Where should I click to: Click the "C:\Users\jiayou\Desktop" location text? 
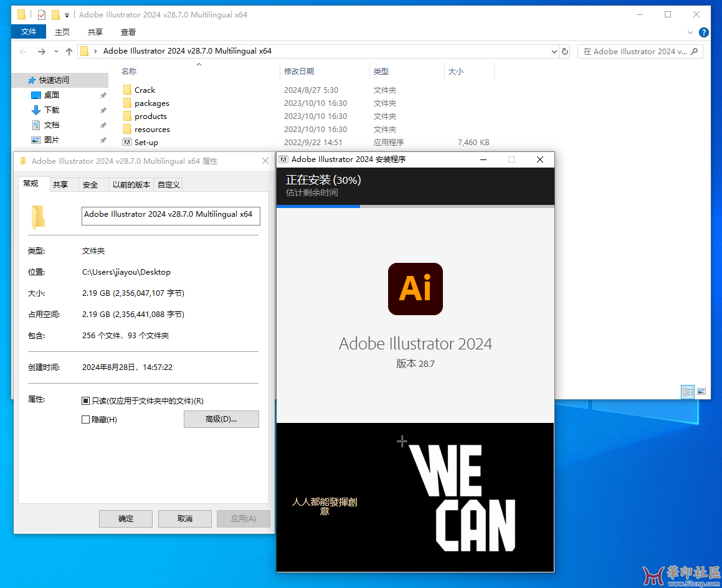126,272
